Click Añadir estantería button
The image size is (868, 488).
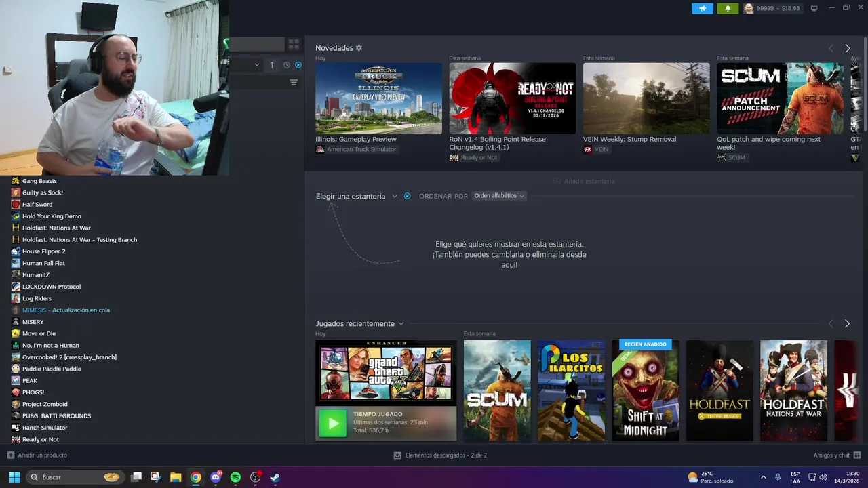pos(584,181)
